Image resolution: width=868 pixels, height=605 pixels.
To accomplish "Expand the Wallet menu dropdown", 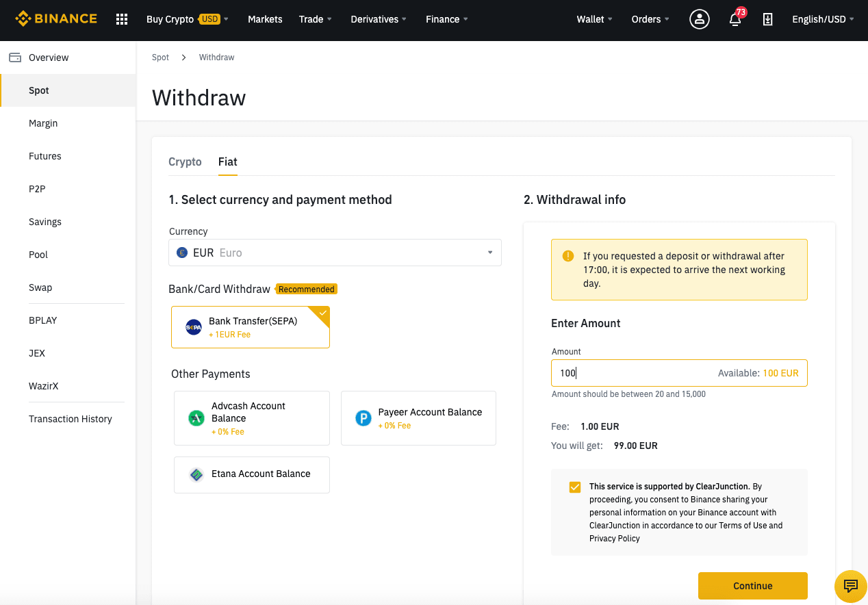I will tap(595, 19).
